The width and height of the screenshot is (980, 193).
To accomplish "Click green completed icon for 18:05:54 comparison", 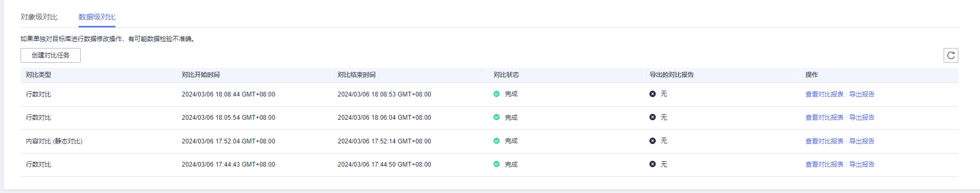I will 496,117.
